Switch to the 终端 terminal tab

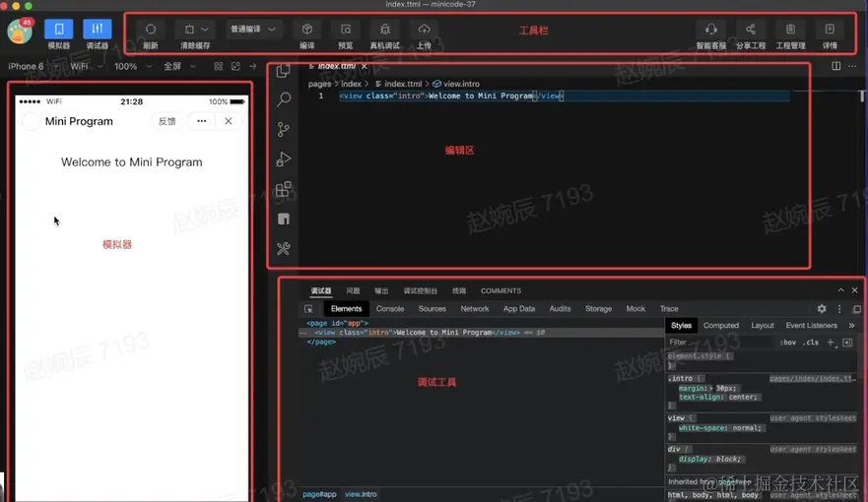click(x=459, y=290)
